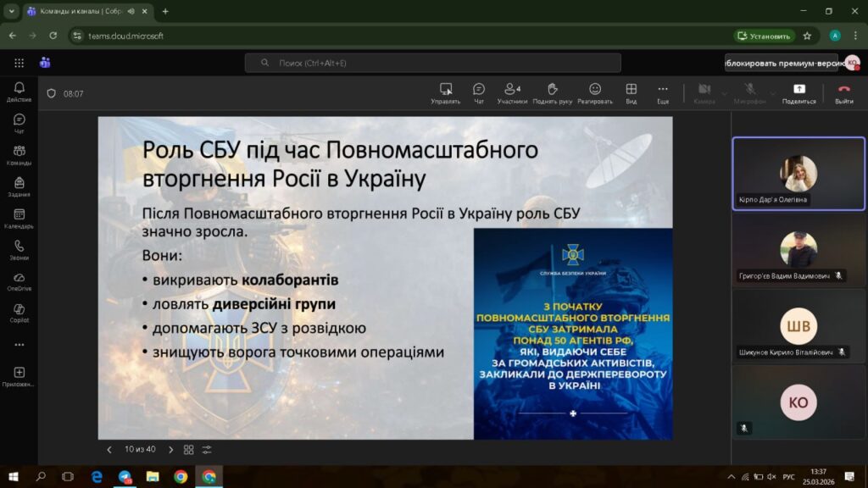Unmute the microphone
Screen dimensions: 868x488
pos(749,92)
